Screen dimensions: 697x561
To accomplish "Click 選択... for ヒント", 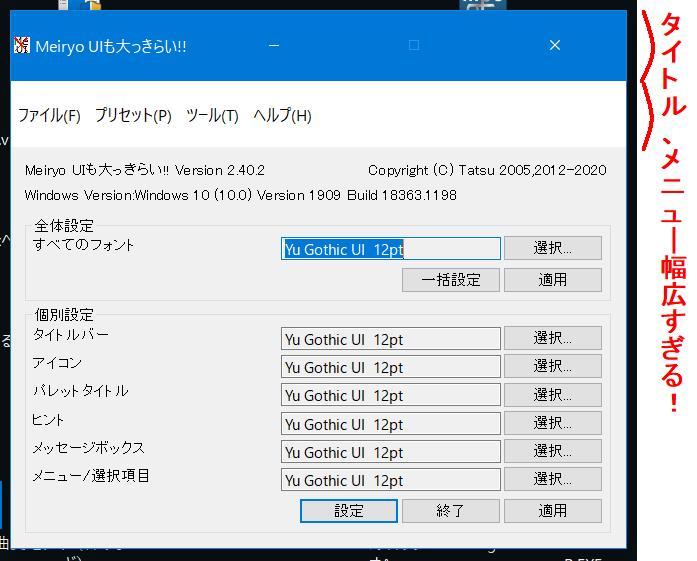I will tap(553, 423).
